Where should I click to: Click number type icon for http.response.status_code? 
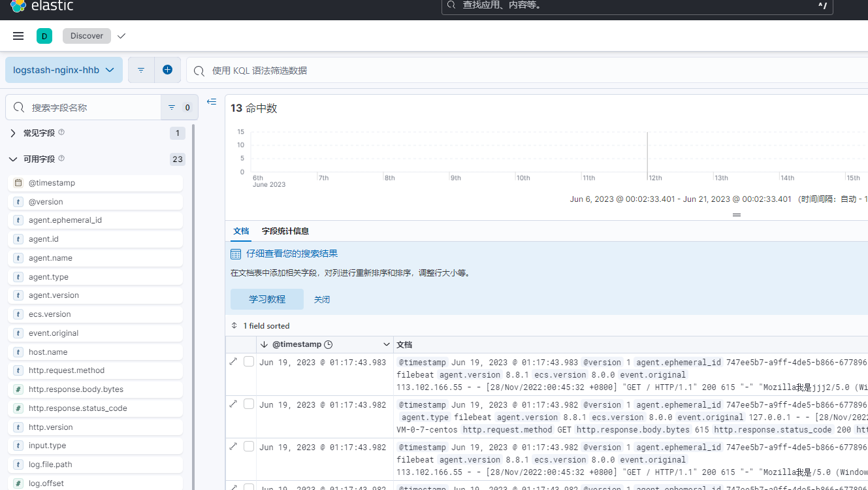(18, 408)
